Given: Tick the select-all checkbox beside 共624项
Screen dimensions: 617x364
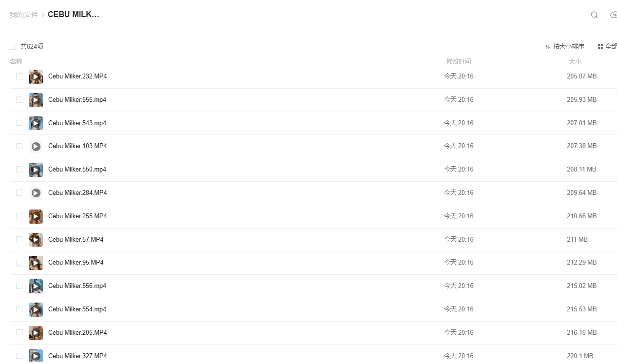Looking at the screenshot, I should 13,47.
